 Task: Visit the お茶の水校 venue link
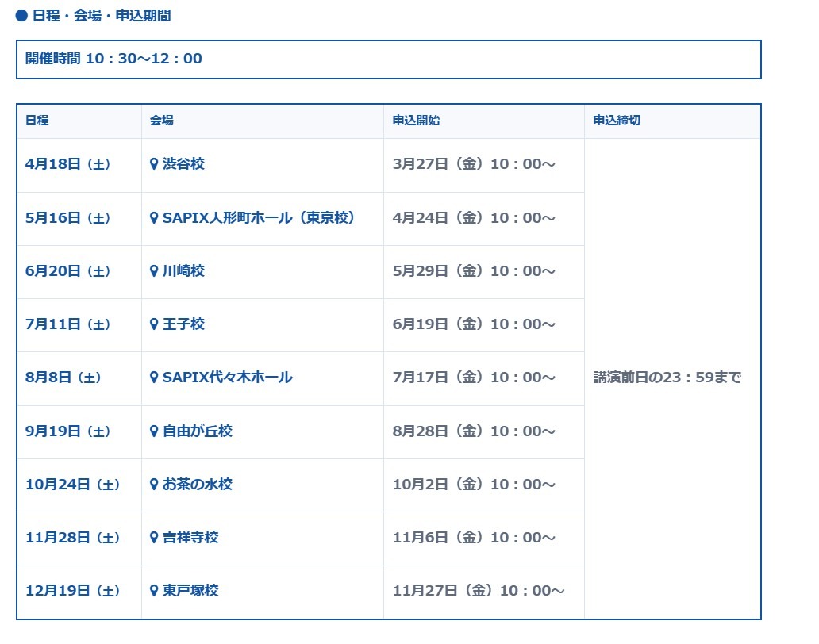(x=197, y=485)
